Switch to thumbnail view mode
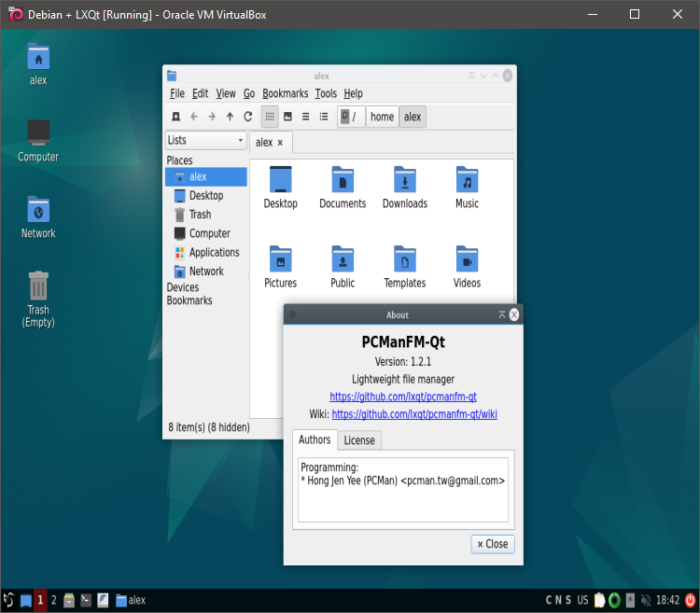This screenshot has height=613, width=700. pos(287,117)
